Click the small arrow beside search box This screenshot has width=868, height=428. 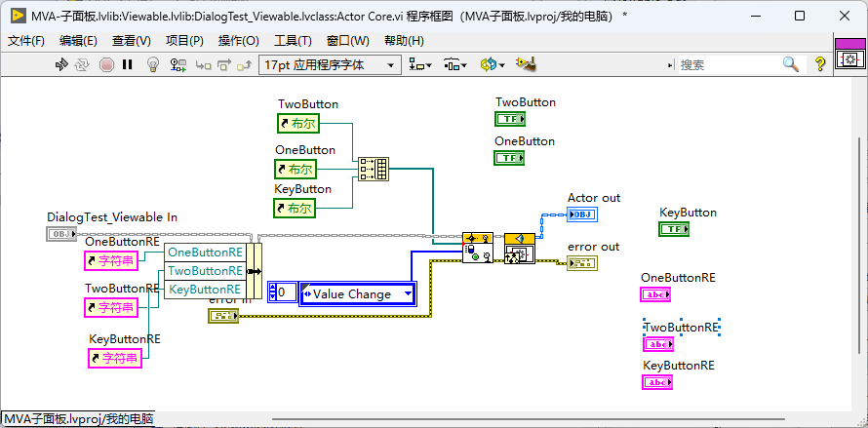pyautogui.click(x=672, y=65)
